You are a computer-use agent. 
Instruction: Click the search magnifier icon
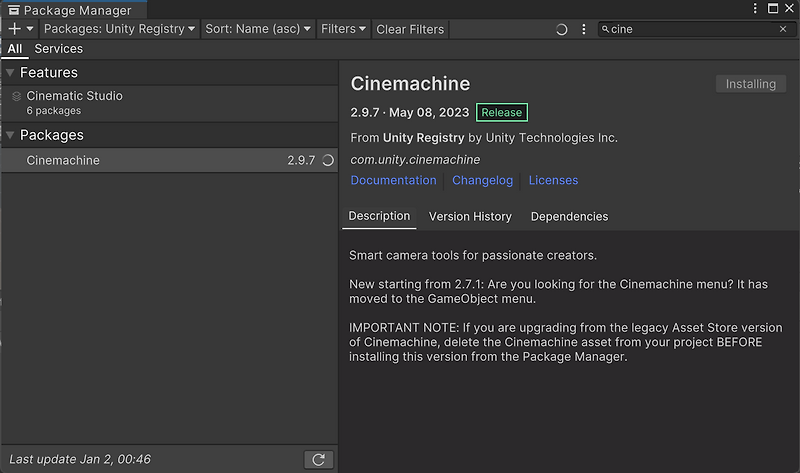[x=605, y=30]
